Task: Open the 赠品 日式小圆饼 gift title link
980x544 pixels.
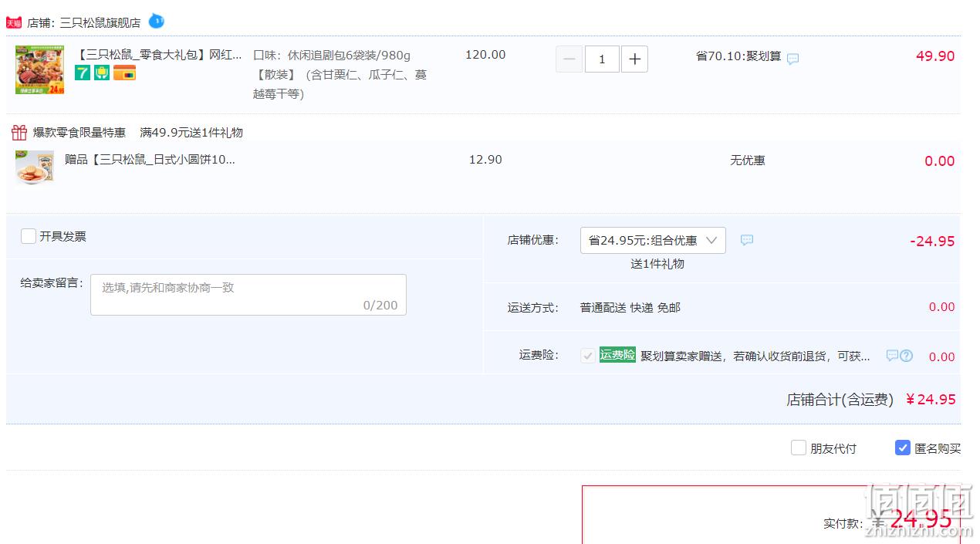Action: [150, 160]
